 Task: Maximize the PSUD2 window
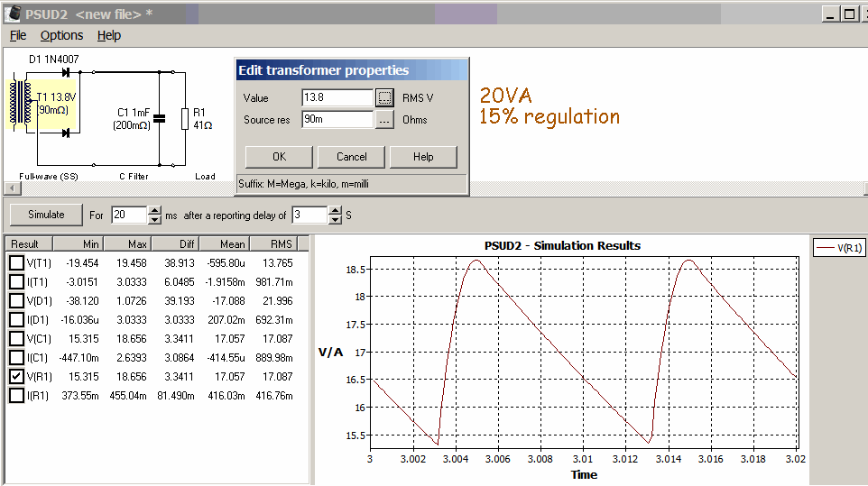coord(849,14)
